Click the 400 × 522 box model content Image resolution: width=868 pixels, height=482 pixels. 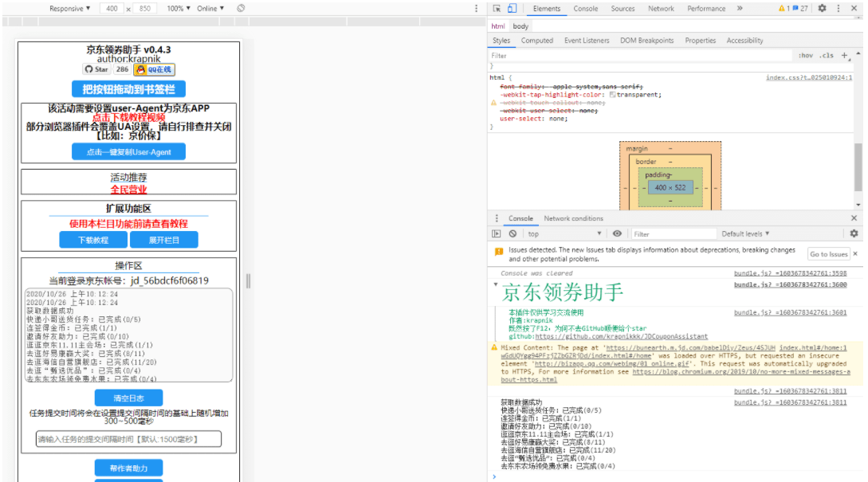click(670, 187)
